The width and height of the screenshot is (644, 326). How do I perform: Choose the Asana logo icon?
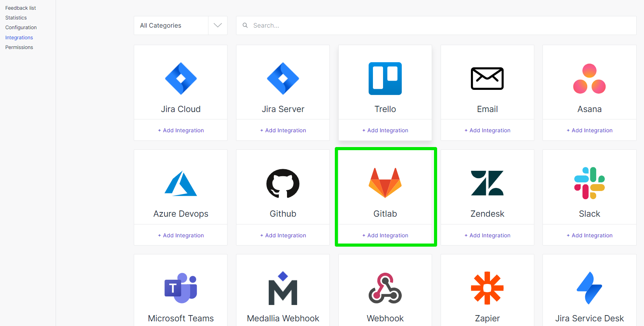point(590,79)
